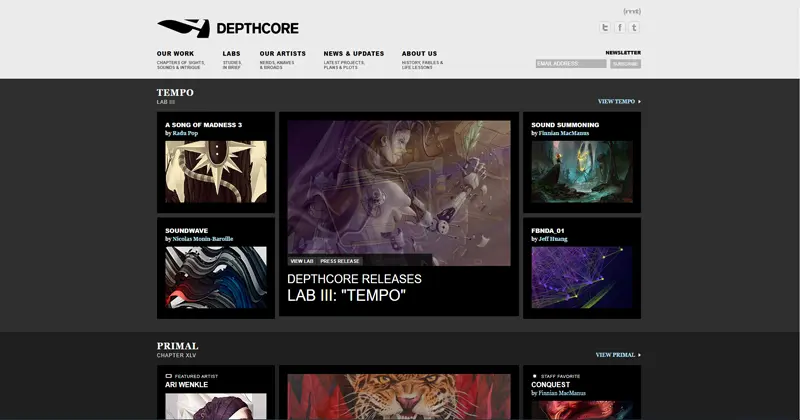Screen dimensions: 800x420
Task: Click the Depthcore logo
Action: click(228, 28)
